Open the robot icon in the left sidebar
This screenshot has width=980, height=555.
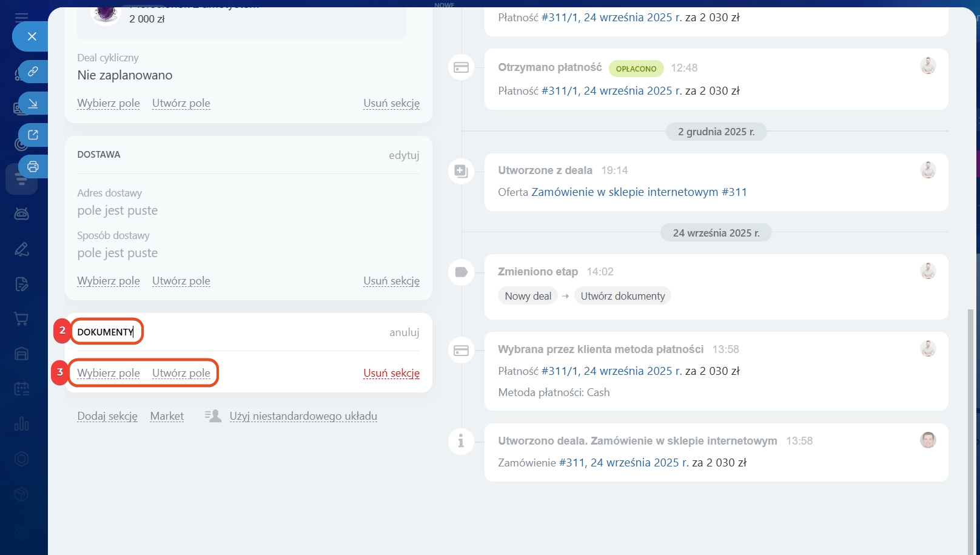[21, 214]
